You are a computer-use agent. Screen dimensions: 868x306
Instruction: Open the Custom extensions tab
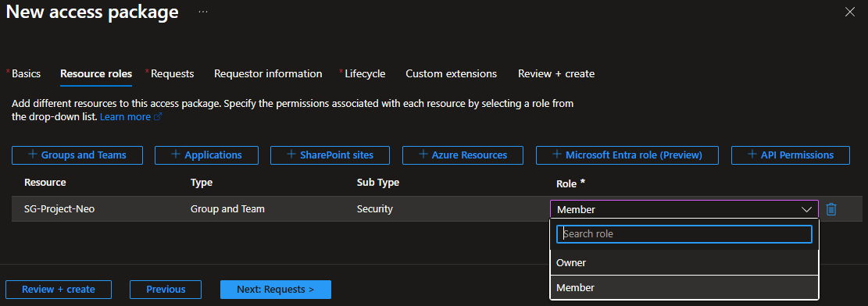451,73
